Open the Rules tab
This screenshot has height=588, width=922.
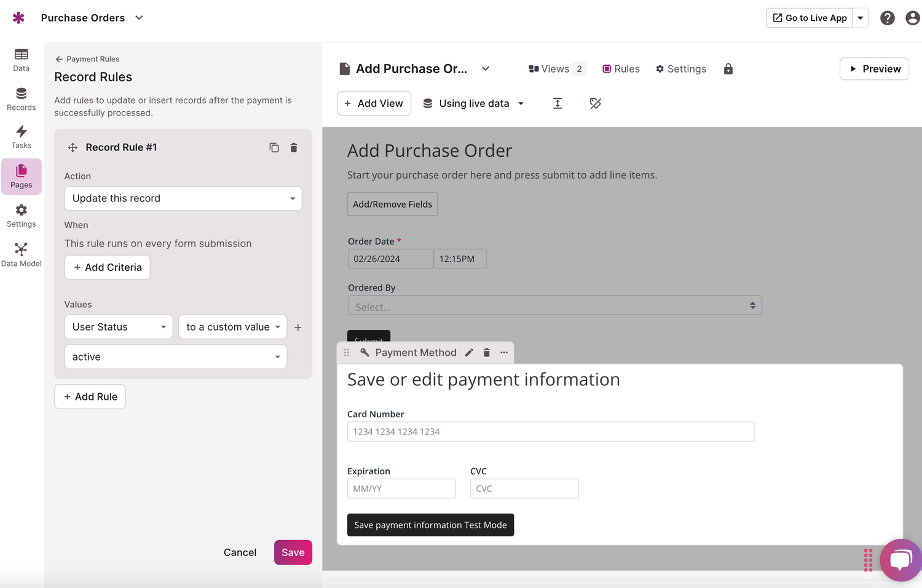[621, 69]
